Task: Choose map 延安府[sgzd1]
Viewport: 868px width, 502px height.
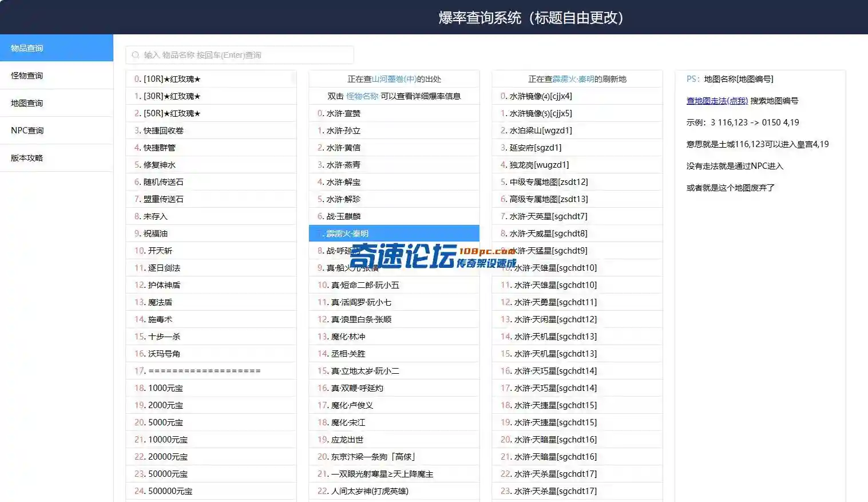Action: pyautogui.click(x=577, y=148)
